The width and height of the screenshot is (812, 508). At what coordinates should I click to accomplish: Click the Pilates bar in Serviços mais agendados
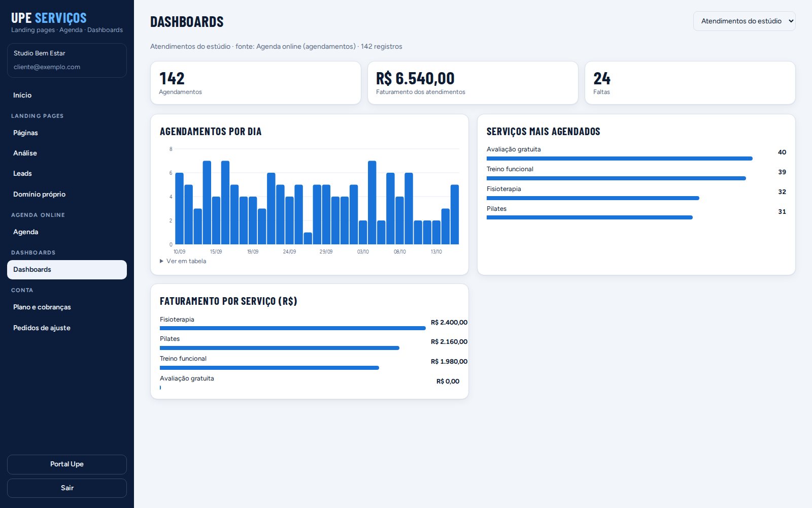pyautogui.click(x=590, y=217)
